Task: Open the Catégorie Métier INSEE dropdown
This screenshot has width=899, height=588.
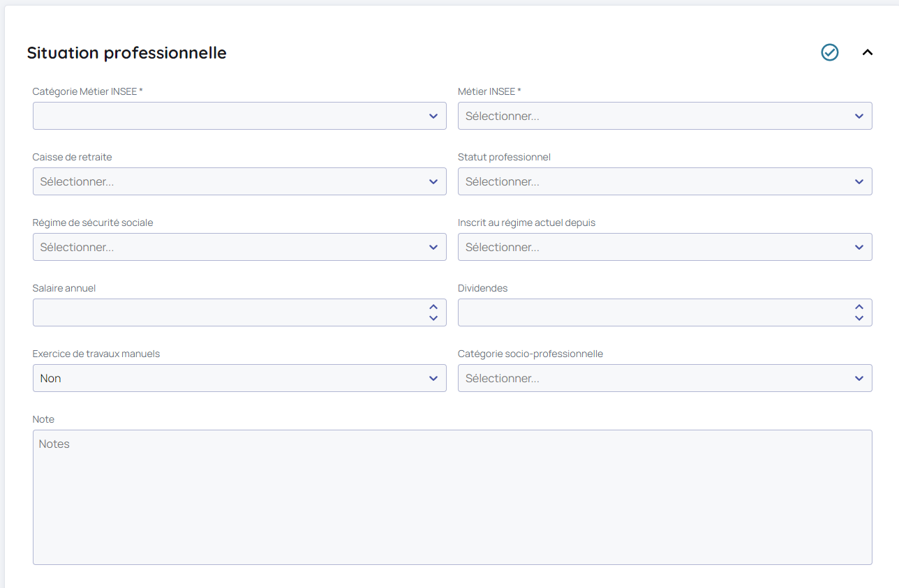Action: click(239, 116)
